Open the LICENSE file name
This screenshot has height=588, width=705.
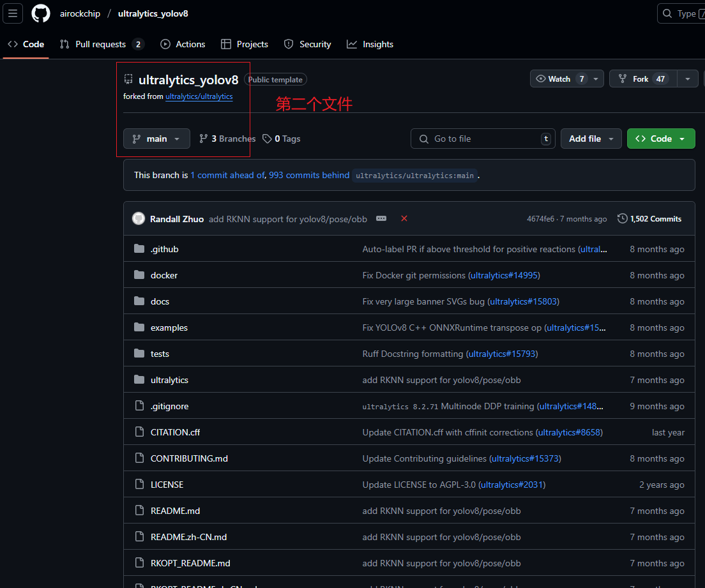click(167, 485)
